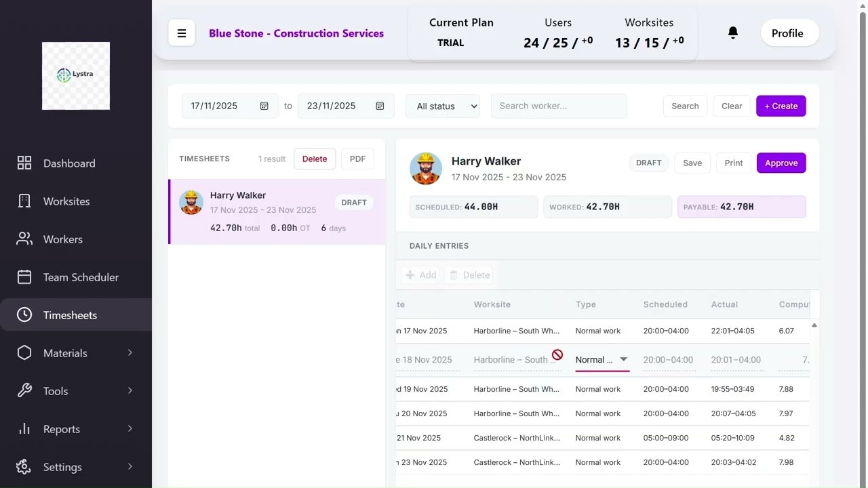The image size is (868, 488).
Task: Click the Worksite column header
Action: point(492,304)
